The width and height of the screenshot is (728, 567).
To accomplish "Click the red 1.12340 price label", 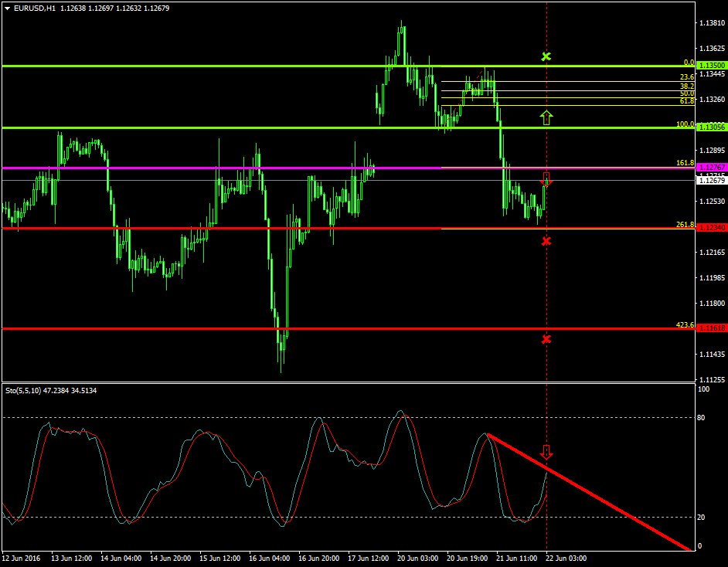I will click(x=710, y=228).
